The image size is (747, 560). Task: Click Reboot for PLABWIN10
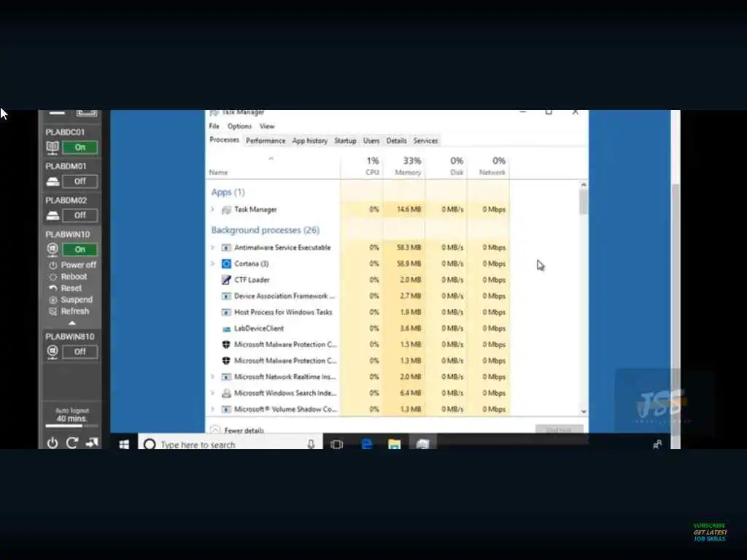click(x=68, y=276)
